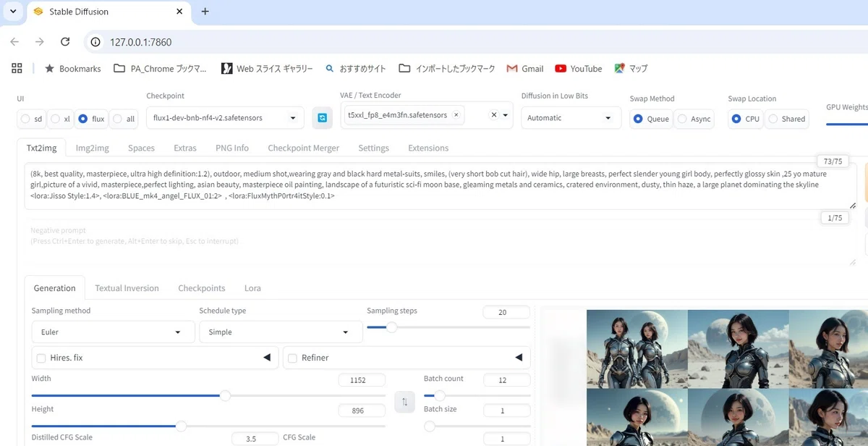
Task: Click the Batch count slider
Action: coord(477,396)
